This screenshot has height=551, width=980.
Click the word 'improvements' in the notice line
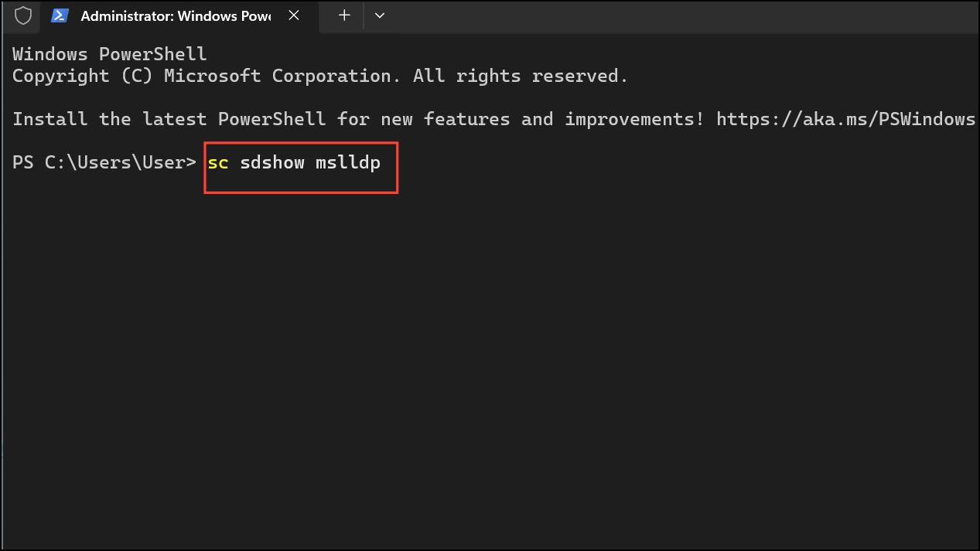coord(631,118)
